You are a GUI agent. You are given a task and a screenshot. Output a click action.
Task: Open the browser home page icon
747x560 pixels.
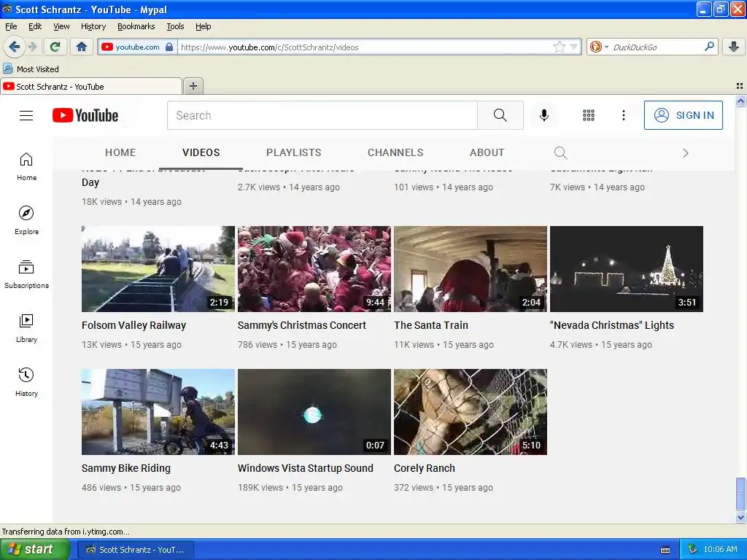tap(82, 47)
